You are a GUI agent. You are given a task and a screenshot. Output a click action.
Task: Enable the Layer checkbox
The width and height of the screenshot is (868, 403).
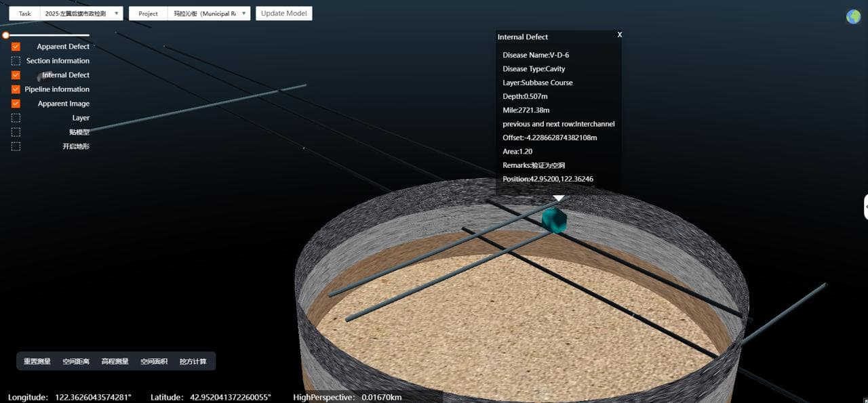[16, 118]
